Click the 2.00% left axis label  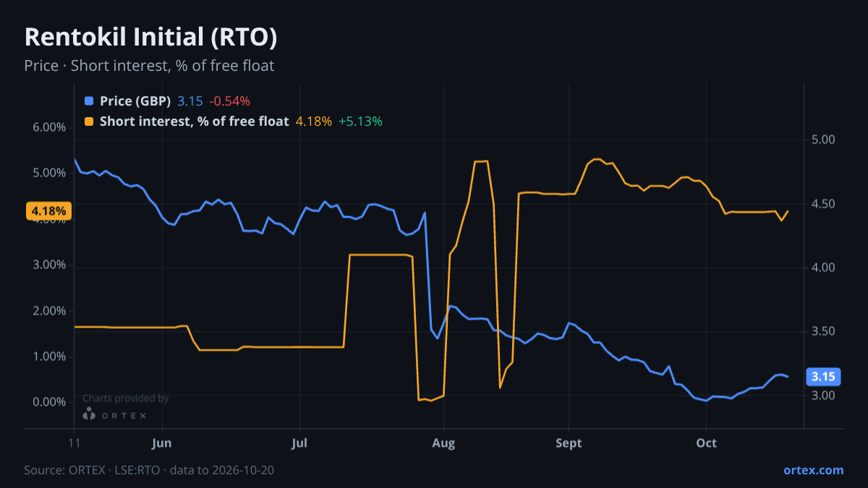[48, 311]
